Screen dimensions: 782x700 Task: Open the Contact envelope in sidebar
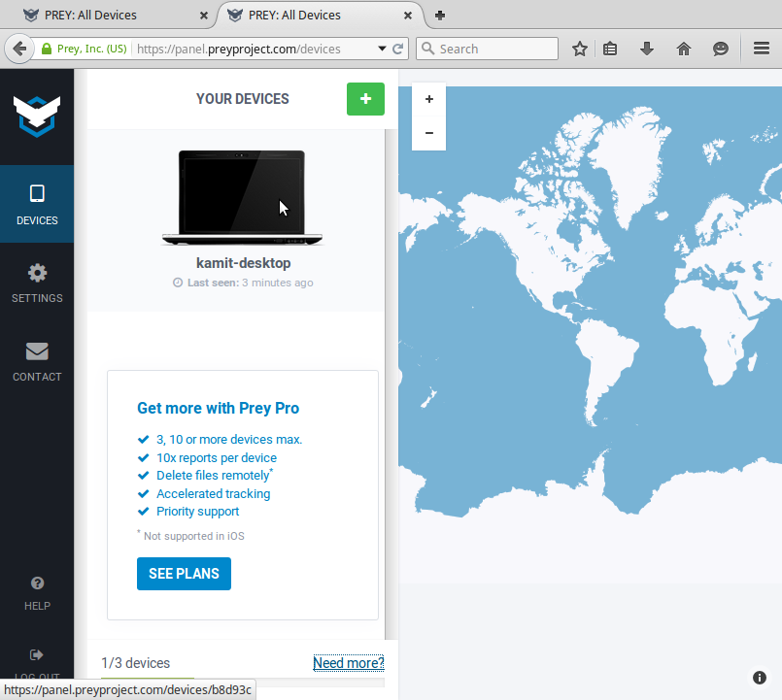(x=37, y=361)
